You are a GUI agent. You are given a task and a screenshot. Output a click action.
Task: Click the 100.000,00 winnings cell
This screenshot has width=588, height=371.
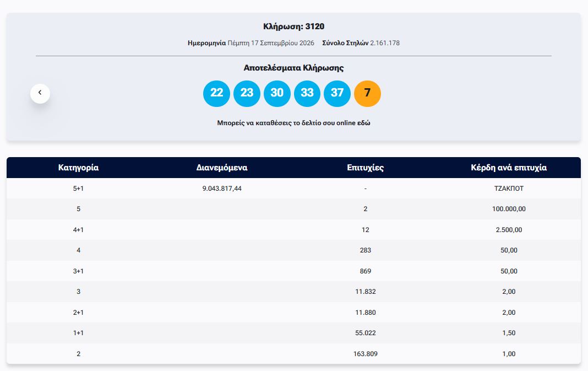[x=509, y=209]
